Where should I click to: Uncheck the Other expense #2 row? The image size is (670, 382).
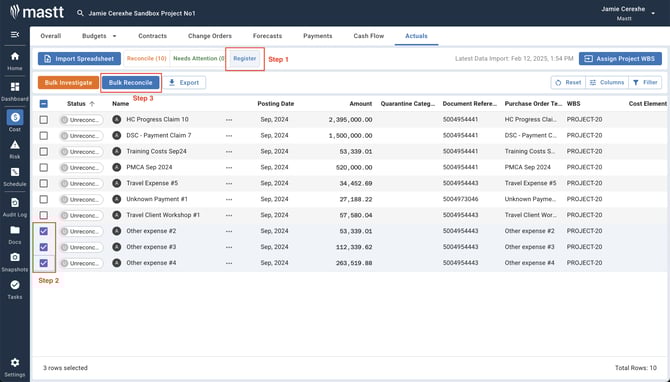(44, 231)
